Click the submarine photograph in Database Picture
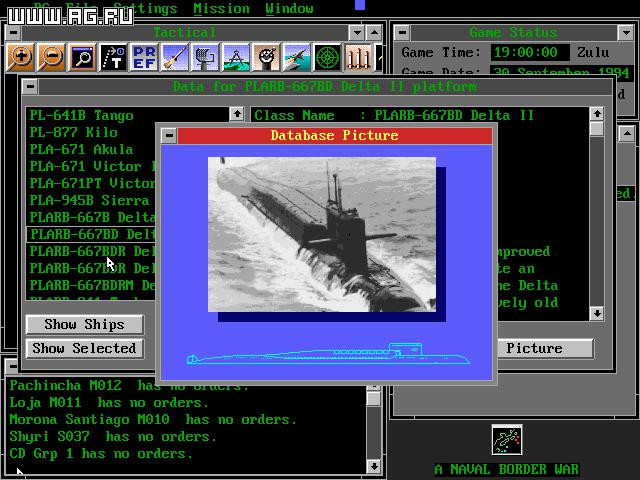The width and height of the screenshot is (640, 480). point(322,234)
